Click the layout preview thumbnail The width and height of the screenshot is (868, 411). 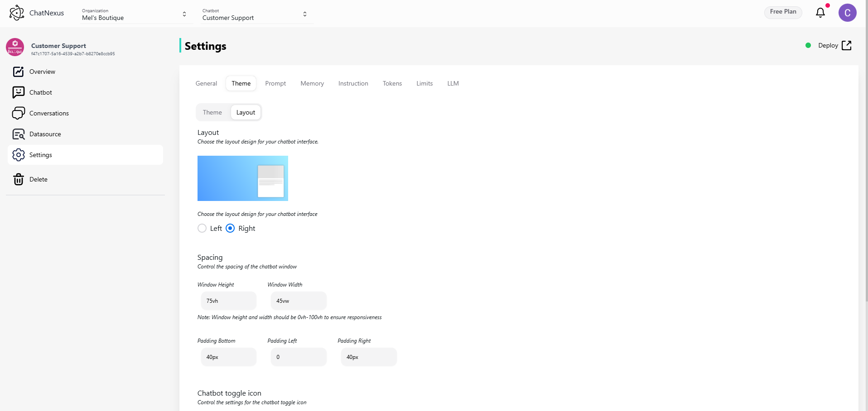(243, 178)
